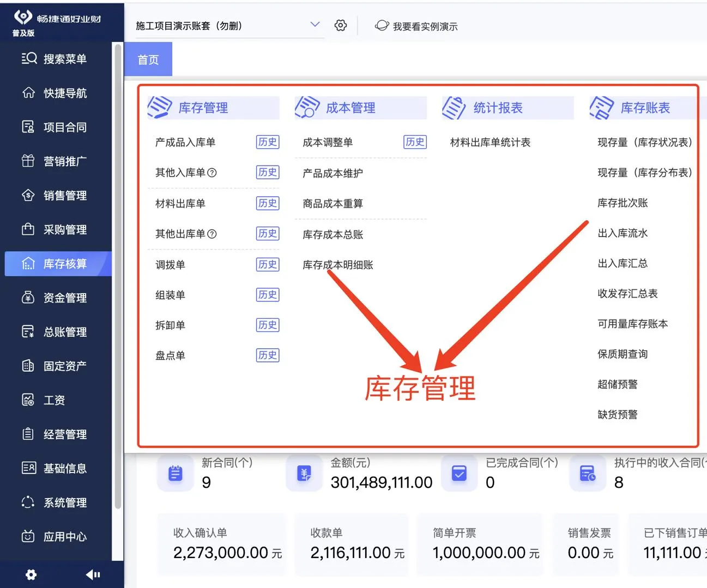Open the bottom-left gear settings icon
The image size is (707, 588).
click(31, 574)
